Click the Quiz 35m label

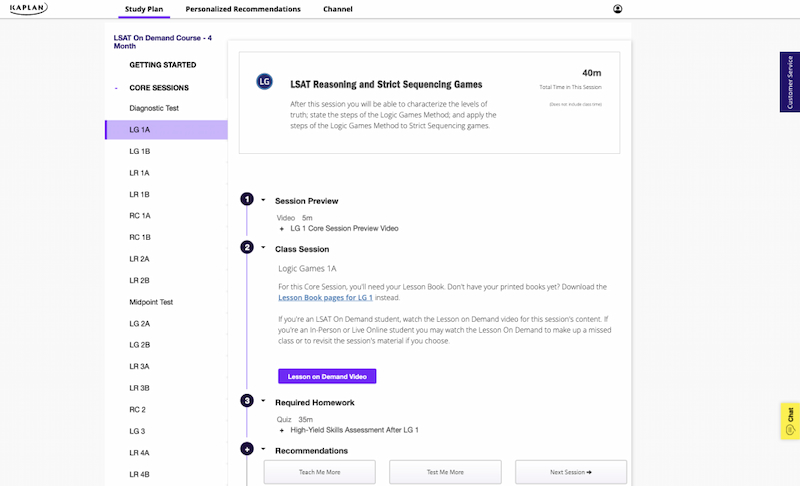click(295, 420)
